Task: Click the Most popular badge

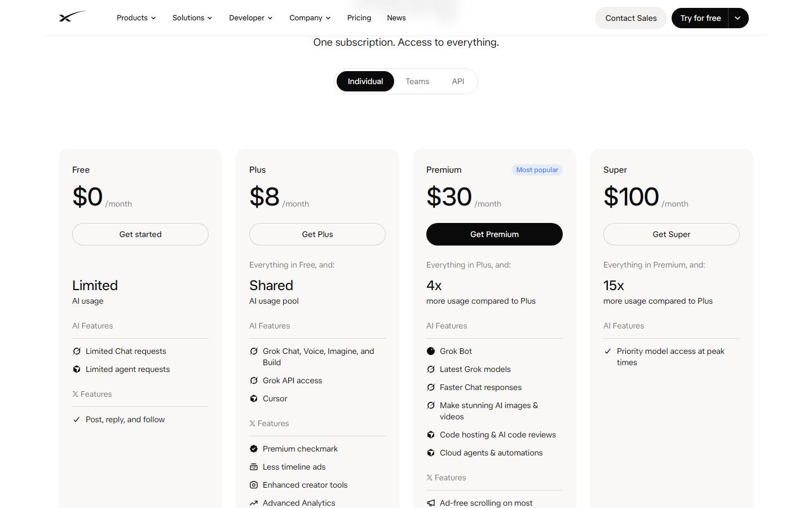Action: pos(537,170)
